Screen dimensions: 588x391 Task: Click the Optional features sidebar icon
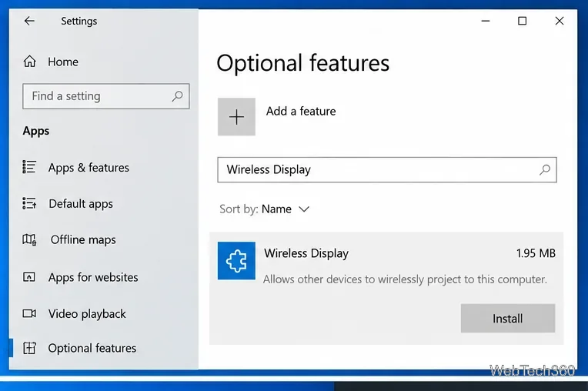29,348
